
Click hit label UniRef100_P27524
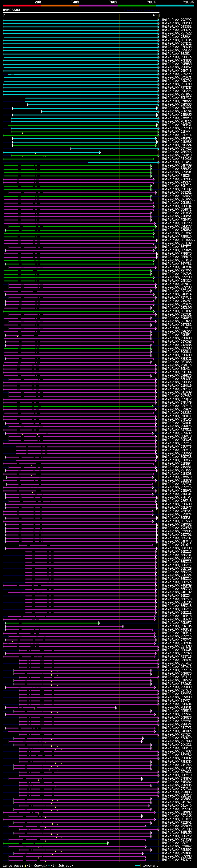176,734
